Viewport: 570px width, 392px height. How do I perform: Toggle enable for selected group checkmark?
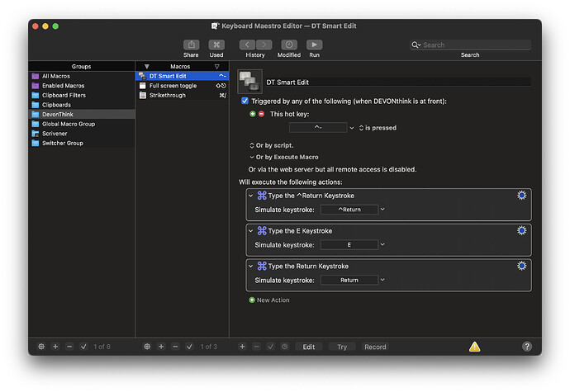pyautogui.click(x=83, y=347)
